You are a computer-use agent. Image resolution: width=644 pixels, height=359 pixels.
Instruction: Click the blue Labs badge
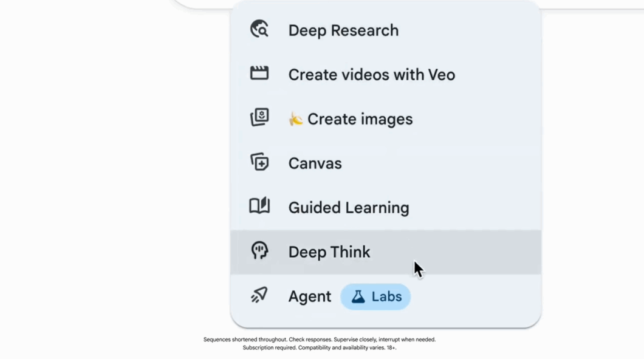pos(375,296)
